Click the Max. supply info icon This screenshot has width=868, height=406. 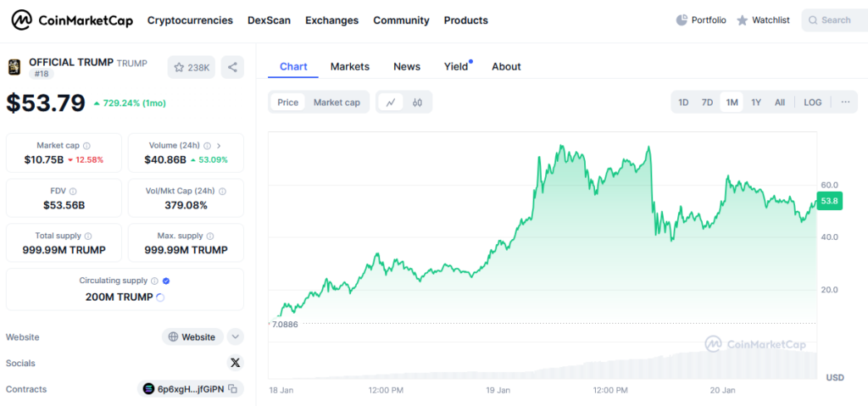coord(210,236)
